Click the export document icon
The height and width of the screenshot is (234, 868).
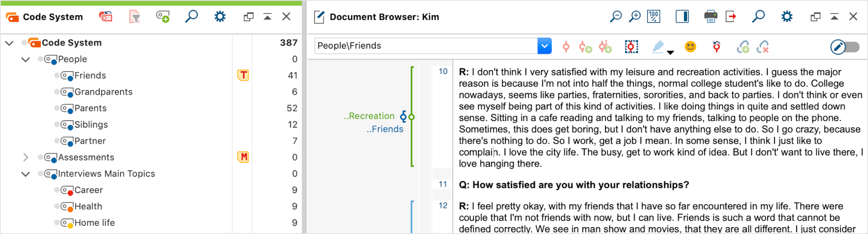[x=731, y=17]
